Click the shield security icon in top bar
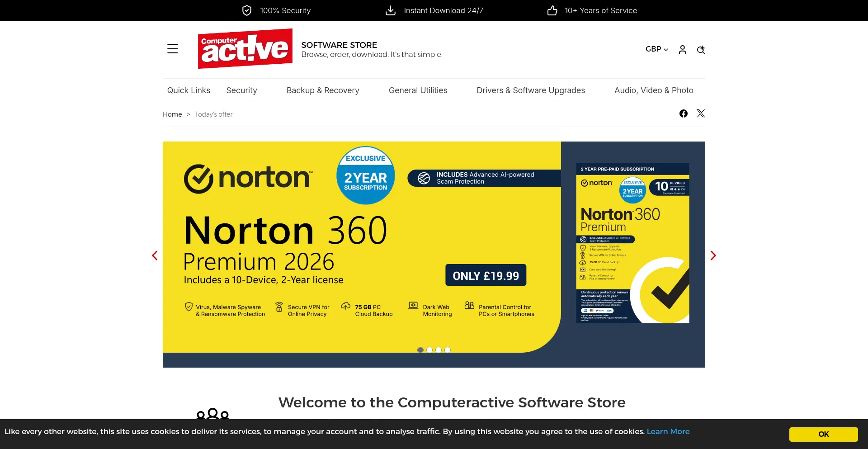 pyautogui.click(x=247, y=10)
